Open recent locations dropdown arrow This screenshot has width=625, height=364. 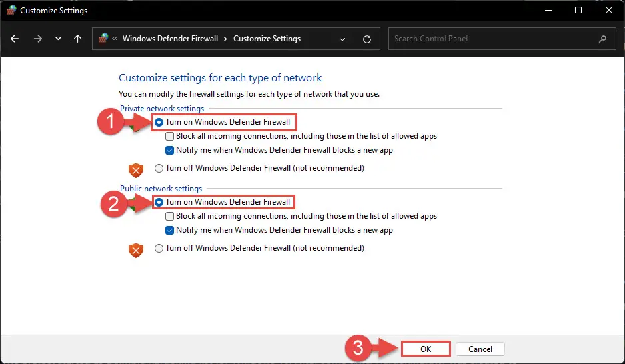coord(58,39)
